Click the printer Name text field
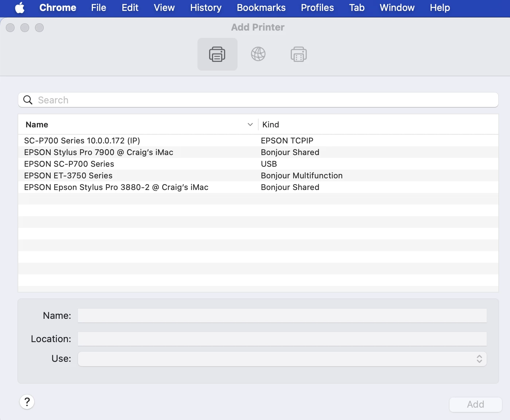 [x=282, y=316]
